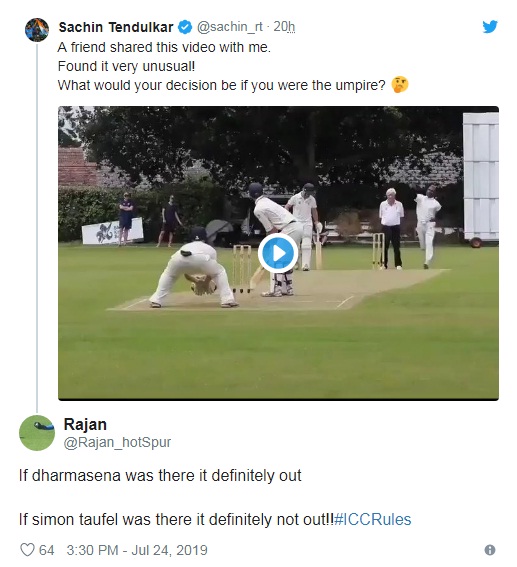Image resolution: width=517 pixels, height=567 pixels.
Task: Open the @sachin_rt handle link
Action: point(230,27)
